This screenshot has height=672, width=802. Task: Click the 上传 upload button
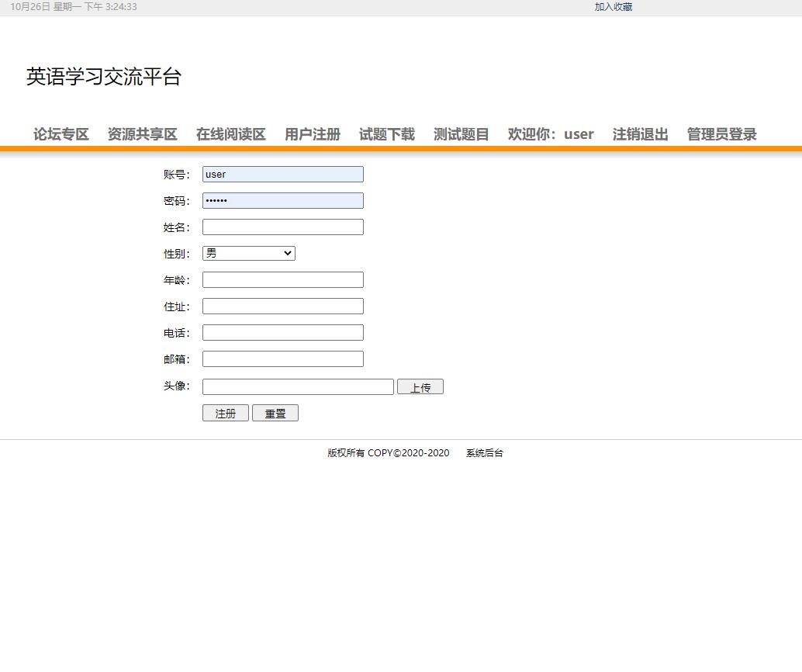pyautogui.click(x=420, y=386)
